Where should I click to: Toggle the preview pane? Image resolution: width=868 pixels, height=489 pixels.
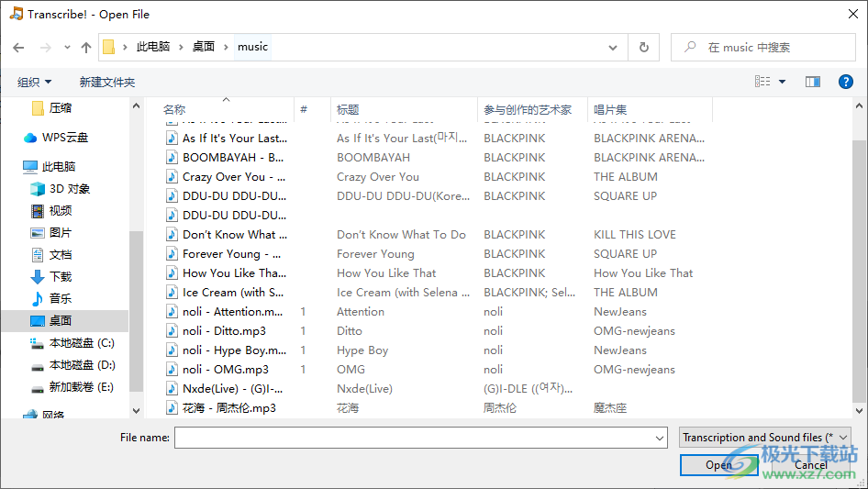pyautogui.click(x=813, y=82)
